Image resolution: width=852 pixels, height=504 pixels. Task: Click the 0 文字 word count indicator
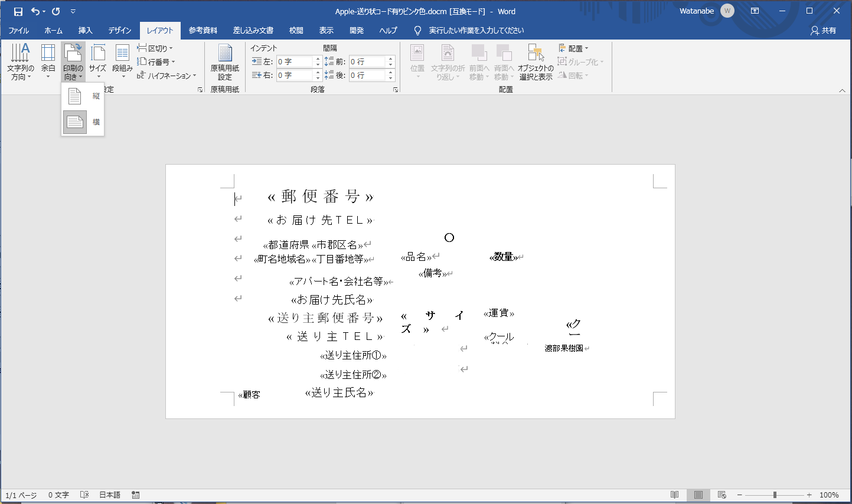tap(58, 495)
